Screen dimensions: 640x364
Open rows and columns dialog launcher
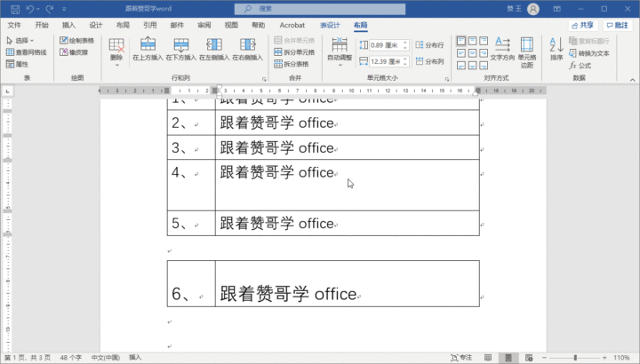click(264, 79)
